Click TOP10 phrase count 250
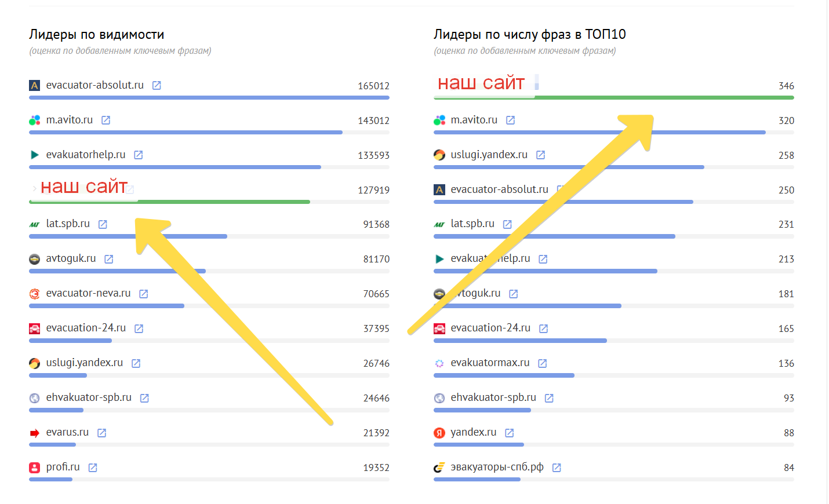This screenshot has height=504, width=829. point(786,190)
